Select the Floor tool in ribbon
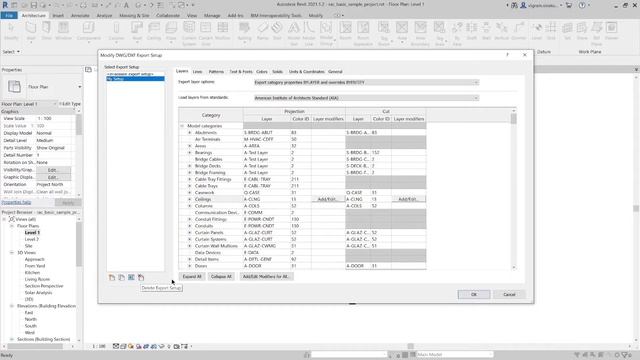640x360 pixels. (x=171, y=31)
